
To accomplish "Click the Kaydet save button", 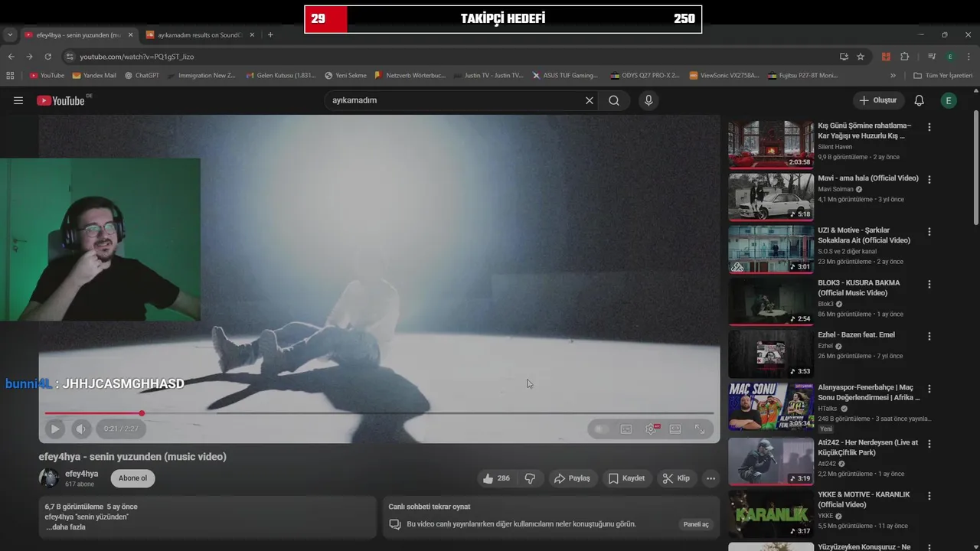I will pos(626,478).
